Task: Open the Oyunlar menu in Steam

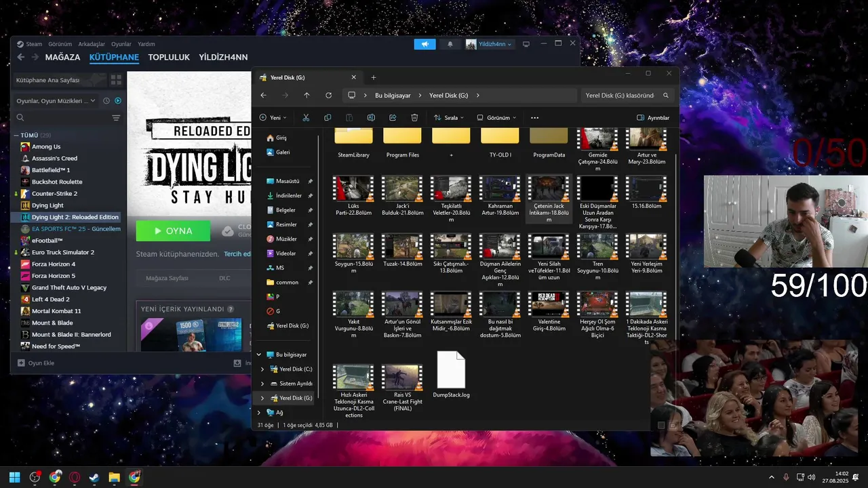Action: pos(121,44)
